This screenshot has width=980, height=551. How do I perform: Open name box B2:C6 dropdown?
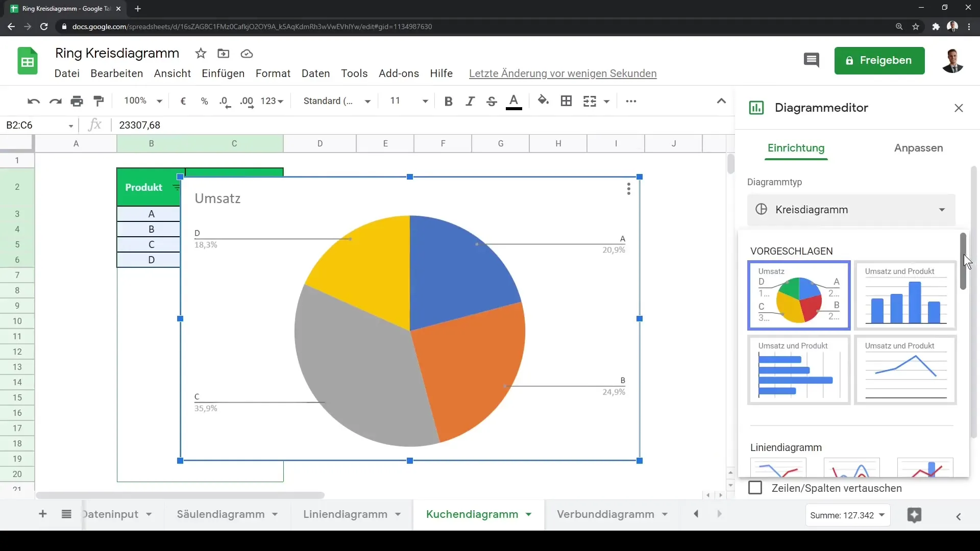coord(71,126)
